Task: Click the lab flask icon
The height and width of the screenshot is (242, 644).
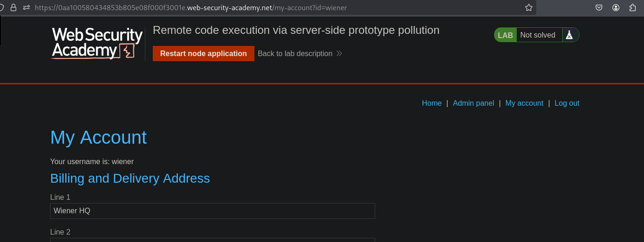Action: click(x=569, y=35)
